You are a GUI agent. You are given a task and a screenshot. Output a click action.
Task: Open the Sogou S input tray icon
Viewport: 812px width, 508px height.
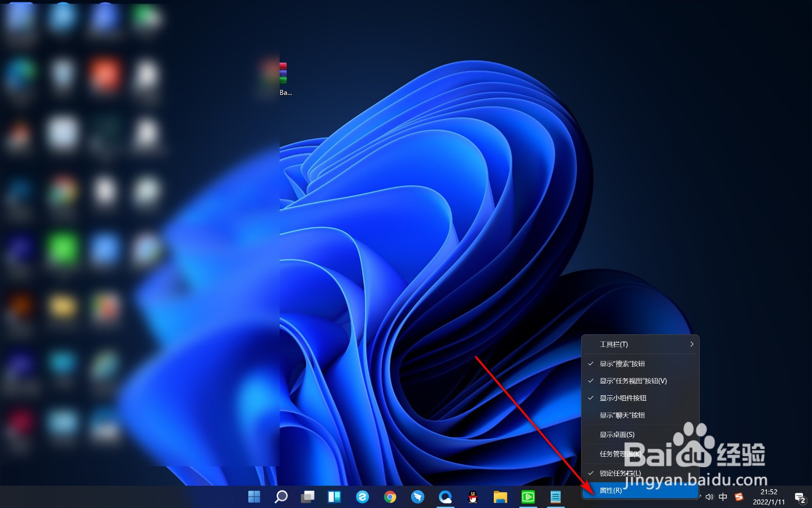pos(739,497)
